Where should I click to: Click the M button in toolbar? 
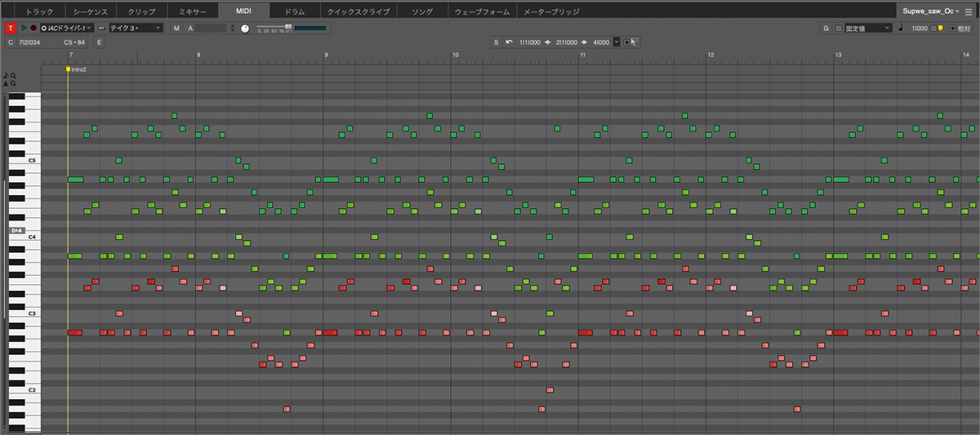[176, 28]
